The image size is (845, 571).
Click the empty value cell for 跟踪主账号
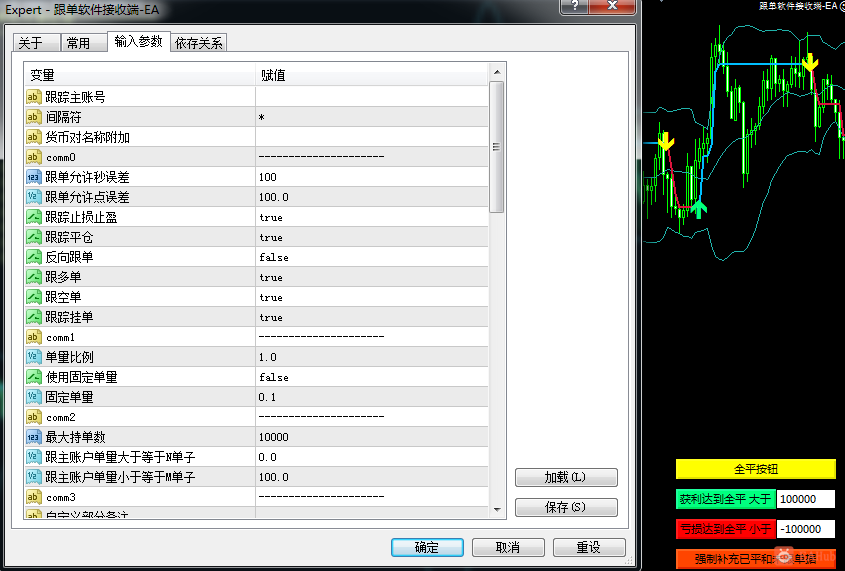[x=372, y=97]
